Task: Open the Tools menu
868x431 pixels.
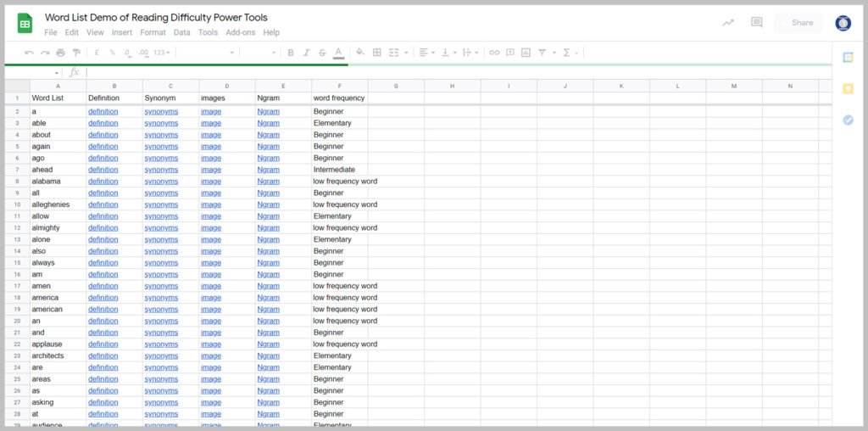Action: (x=209, y=33)
